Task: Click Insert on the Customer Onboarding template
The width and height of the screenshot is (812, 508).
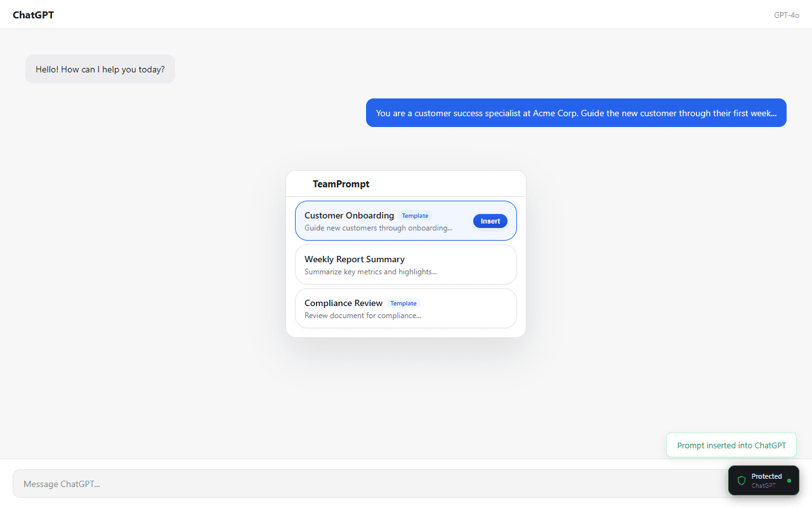Action: point(490,220)
